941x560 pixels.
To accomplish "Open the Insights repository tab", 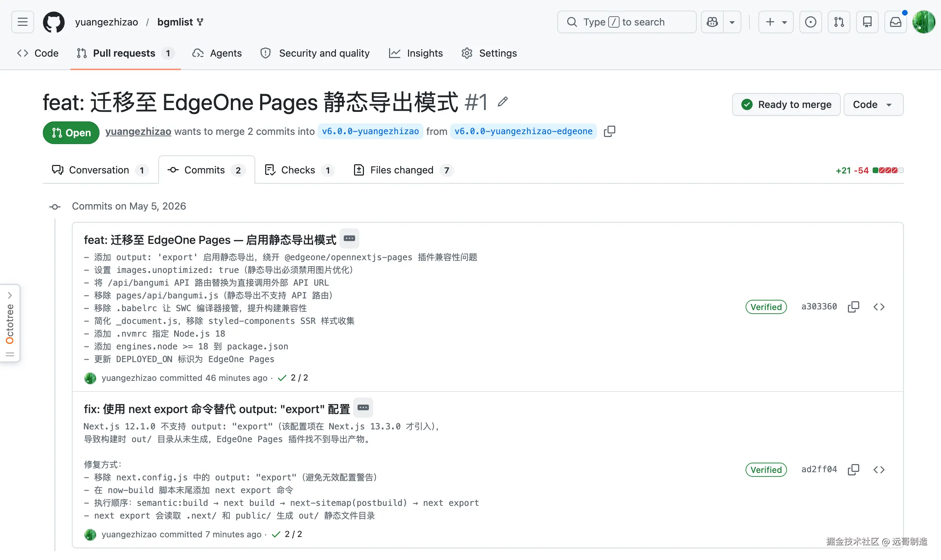I will tap(416, 53).
